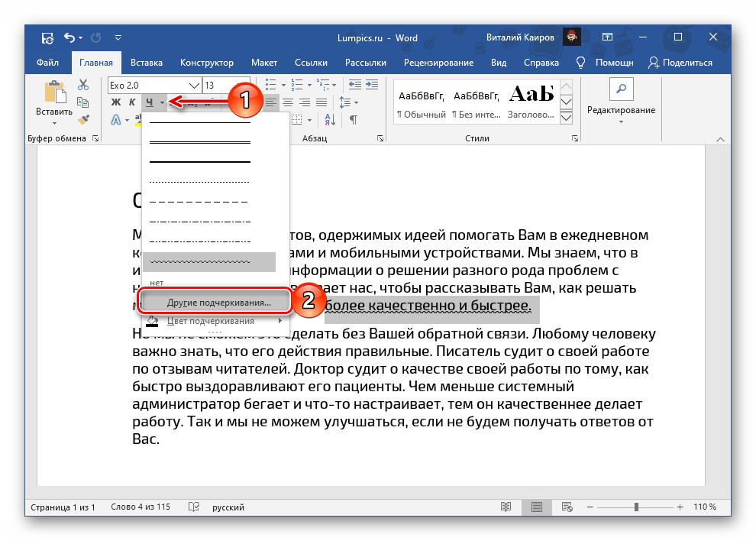Image resolution: width=756 pixels, height=541 pixels.
Task: Align text to the right
Action: (x=305, y=102)
